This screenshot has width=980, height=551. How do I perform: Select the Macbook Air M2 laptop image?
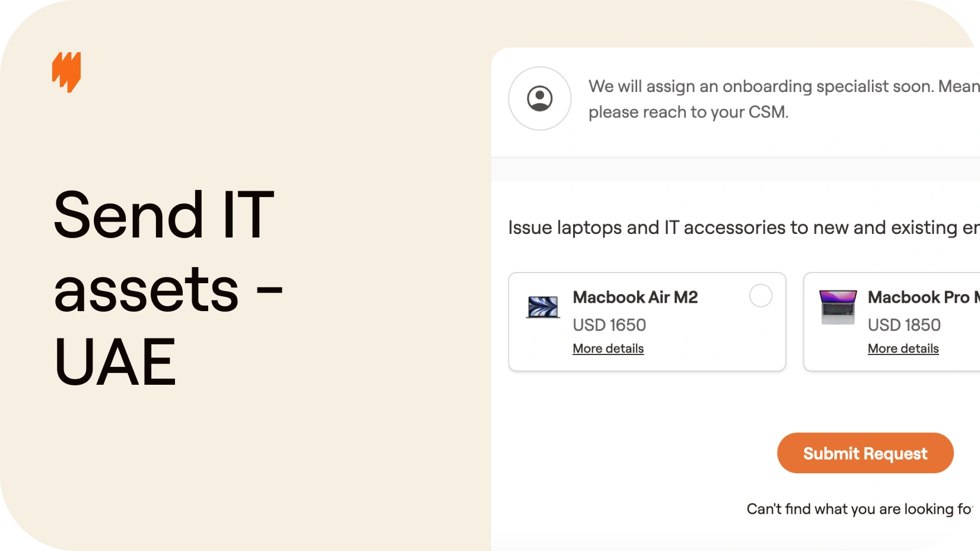[x=543, y=307]
